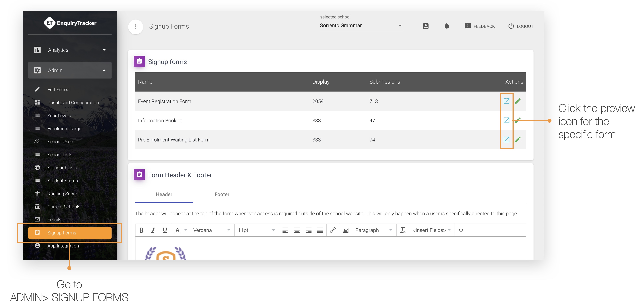
Task: Open the three-dot page menu
Action: click(135, 27)
